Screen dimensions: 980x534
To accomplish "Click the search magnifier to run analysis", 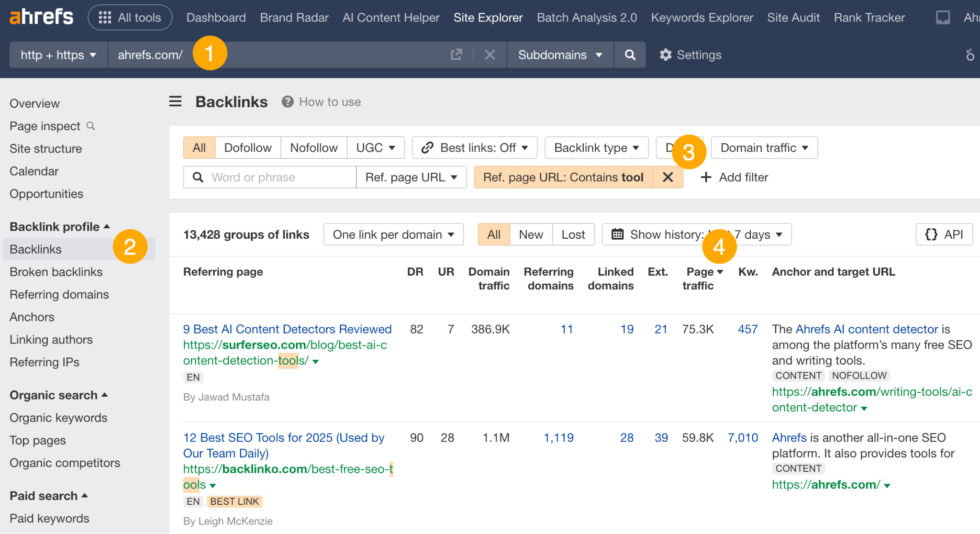I will [x=630, y=55].
